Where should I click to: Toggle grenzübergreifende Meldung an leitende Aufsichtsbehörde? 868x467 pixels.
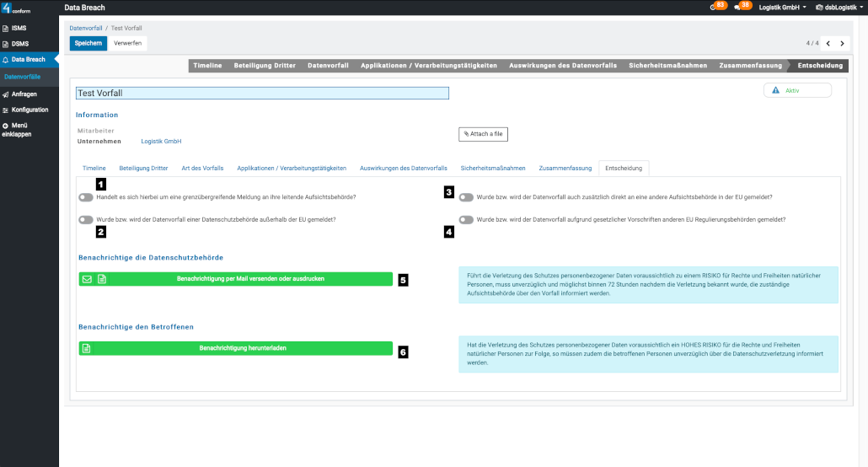[85, 197]
